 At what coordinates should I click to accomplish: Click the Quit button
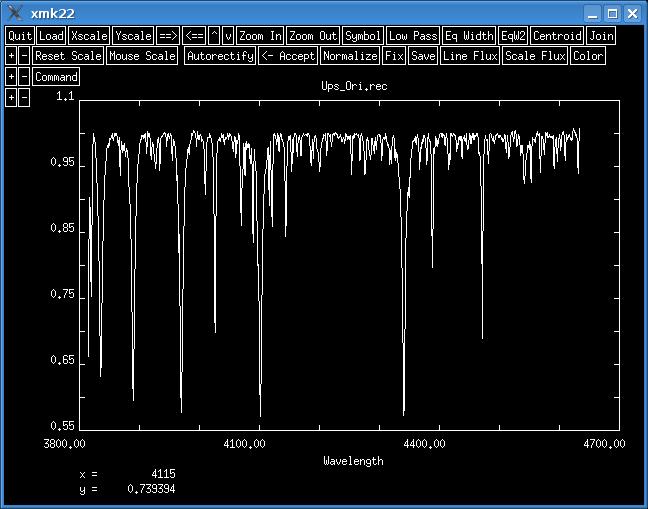20,36
